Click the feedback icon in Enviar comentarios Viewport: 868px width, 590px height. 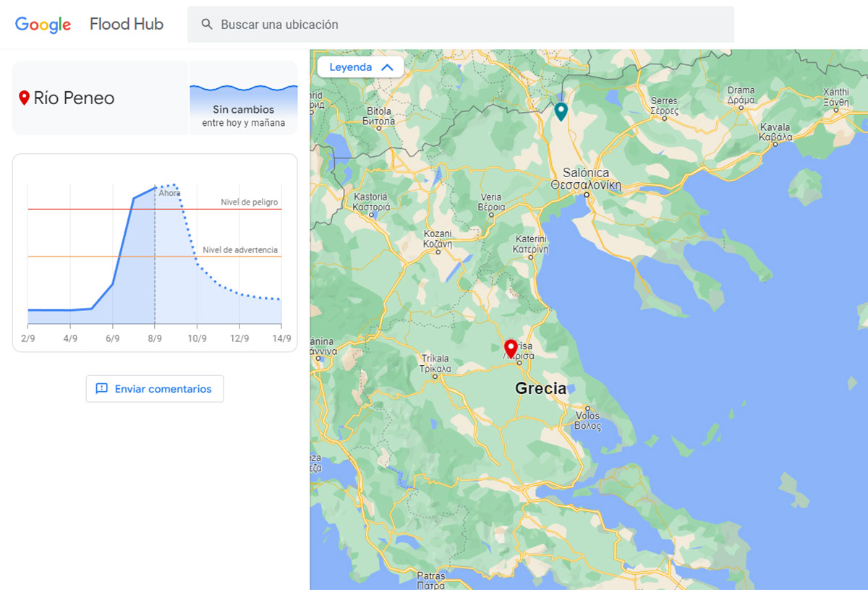coord(102,389)
